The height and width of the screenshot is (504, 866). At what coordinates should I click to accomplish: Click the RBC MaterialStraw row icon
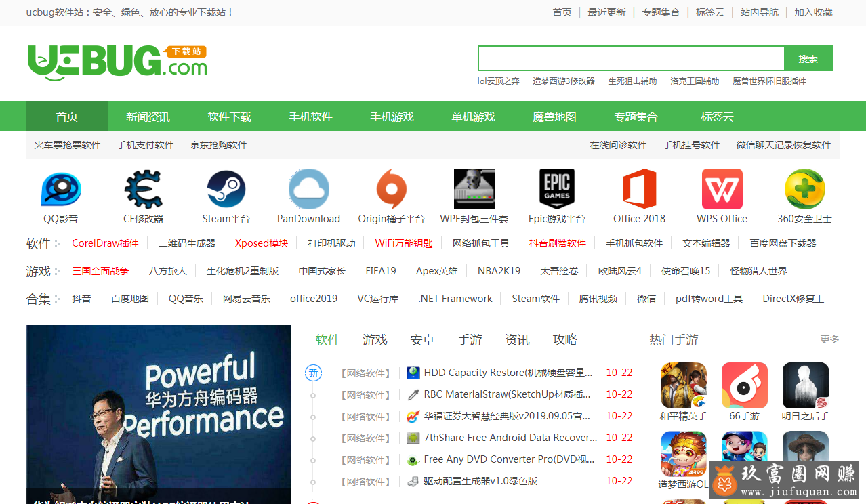point(413,395)
